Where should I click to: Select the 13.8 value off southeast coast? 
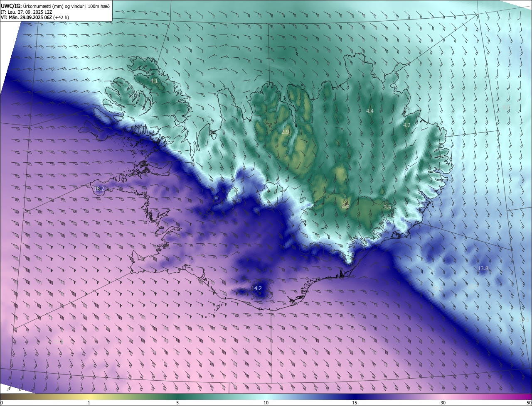(483, 269)
